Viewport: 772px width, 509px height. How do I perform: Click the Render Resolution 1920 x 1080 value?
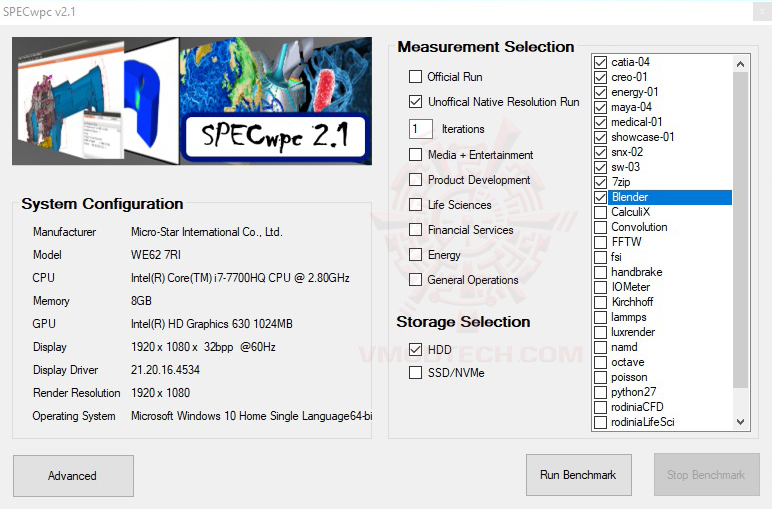161,393
